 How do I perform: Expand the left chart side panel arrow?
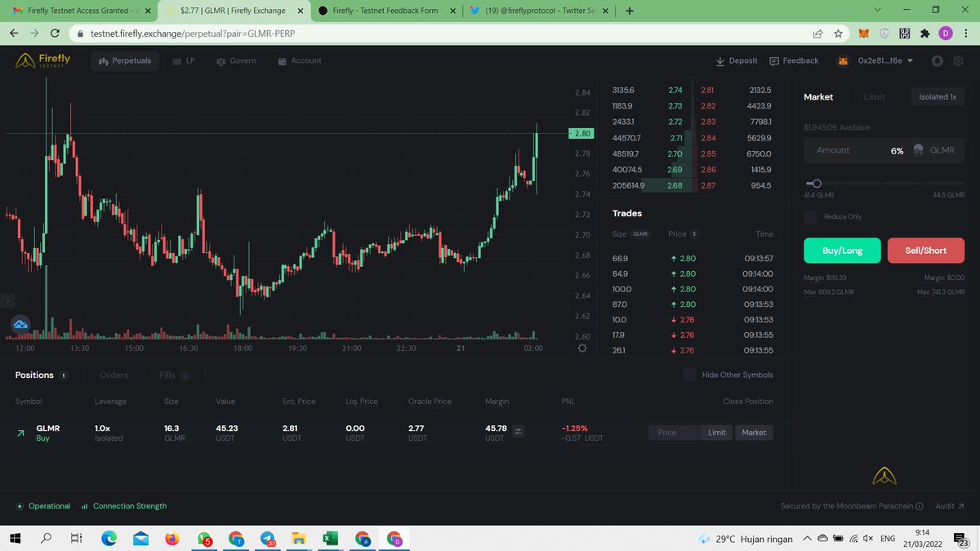(6, 300)
